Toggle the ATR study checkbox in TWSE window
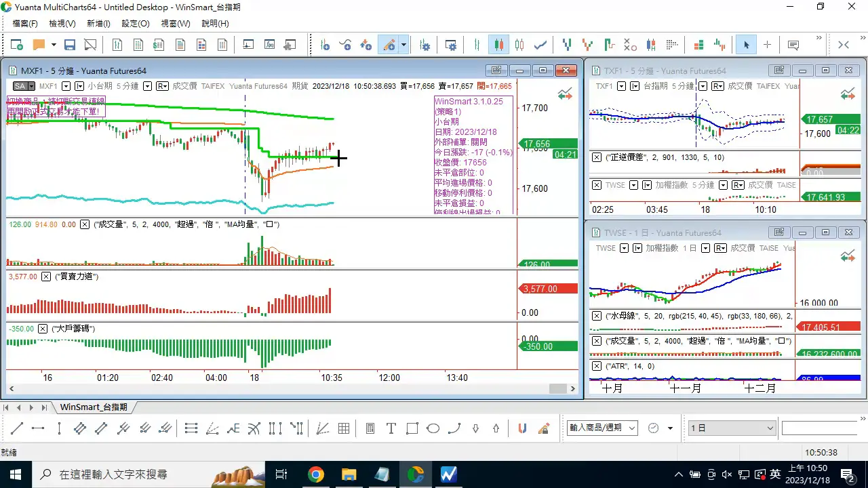Image resolution: width=868 pixels, height=488 pixels. click(597, 366)
